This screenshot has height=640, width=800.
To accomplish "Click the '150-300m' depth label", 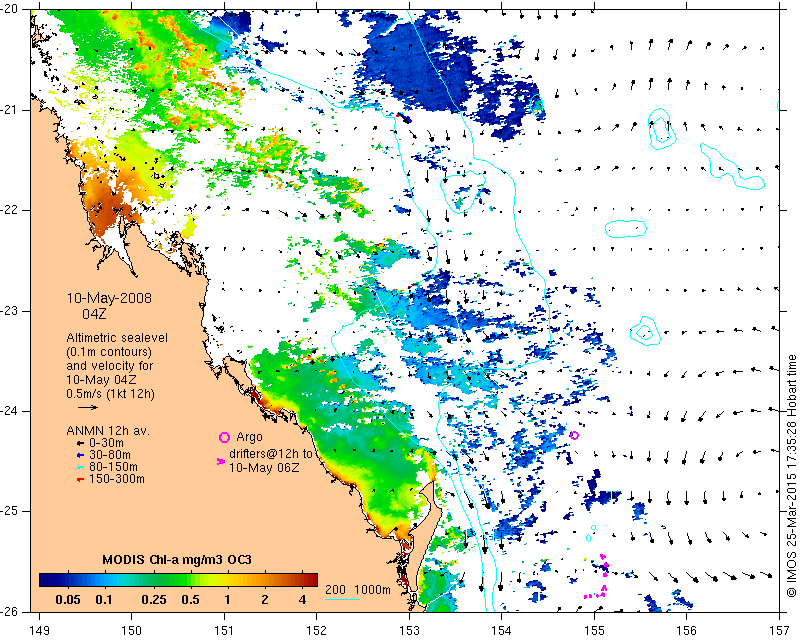I will pos(117,479).
